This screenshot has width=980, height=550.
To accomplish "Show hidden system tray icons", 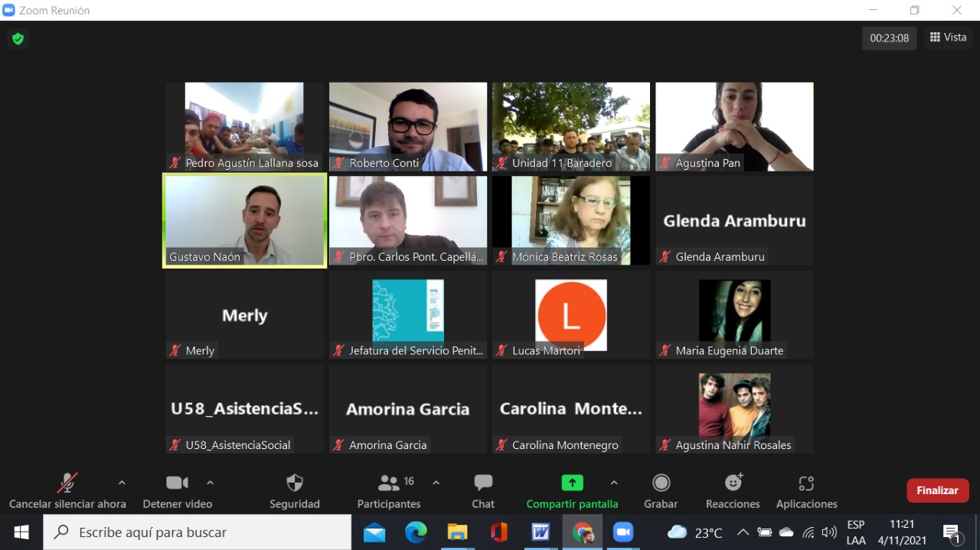I will click(x=743, y=532).
